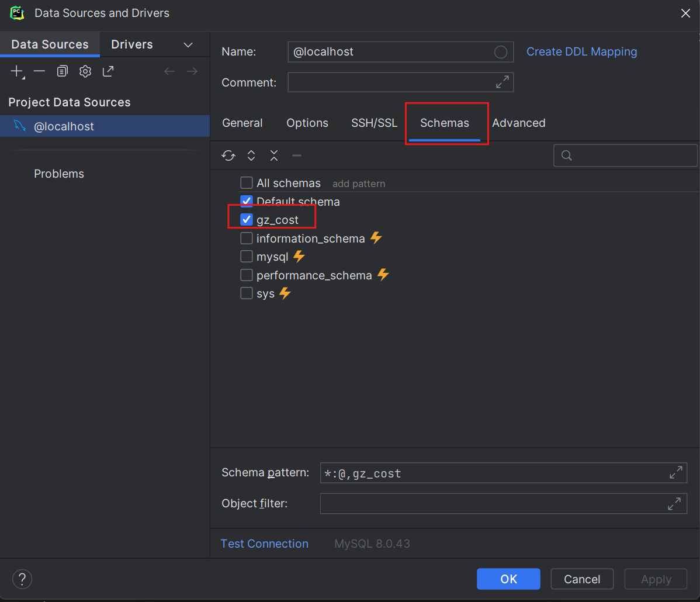Go back with the left arrow
This screenshot has height=602, width=700.
[169, 71]
